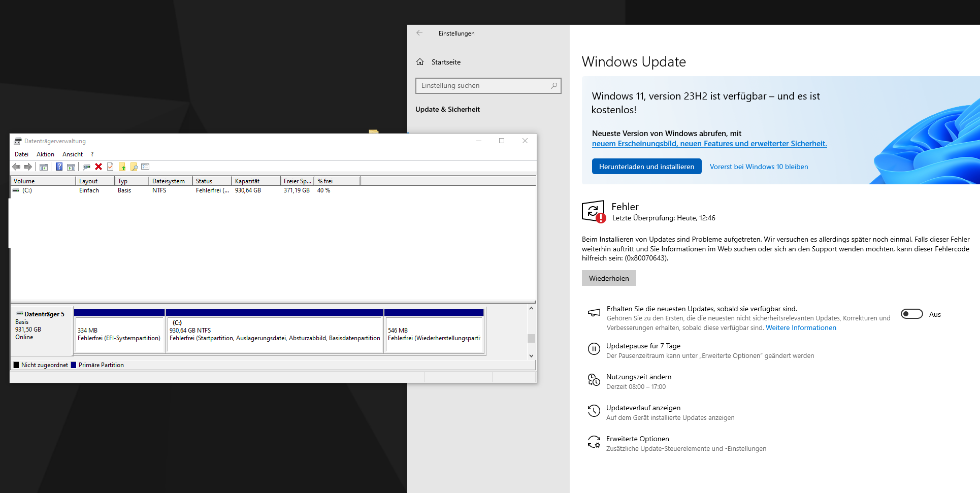Select the (C:) 930,64 GB NTFS partition block
Image resolution: width=980 pixels, height=493 pixels.
click(x=275, y=331)
